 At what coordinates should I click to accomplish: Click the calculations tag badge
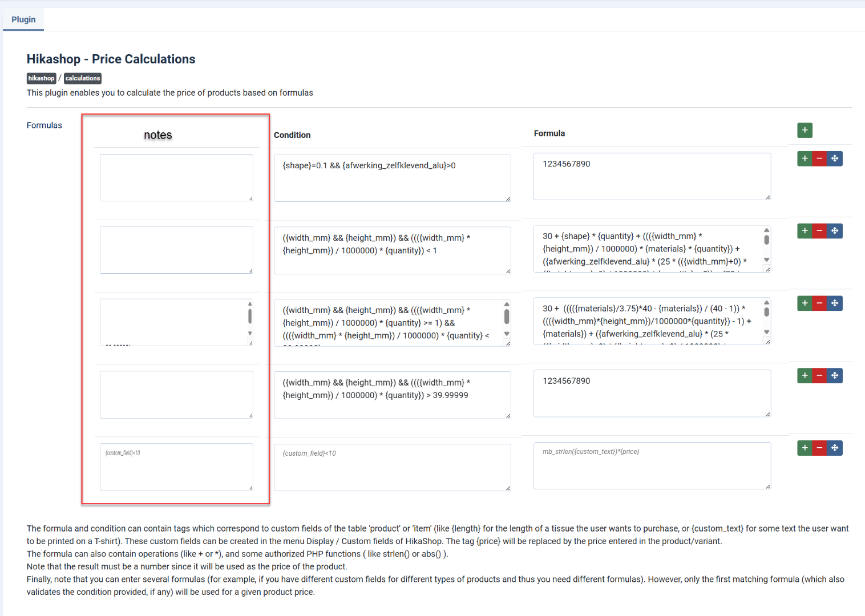pyautogui.click(x=83, y=78)
